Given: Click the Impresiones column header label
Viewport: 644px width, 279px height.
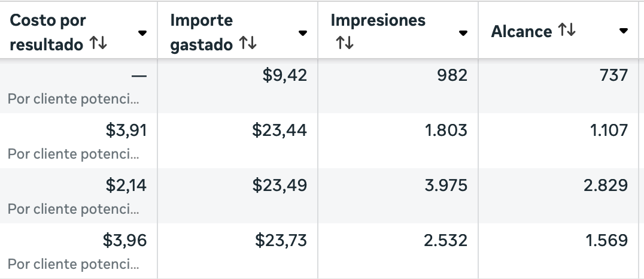Looking at the screenshot, I should tap(378, 20).
